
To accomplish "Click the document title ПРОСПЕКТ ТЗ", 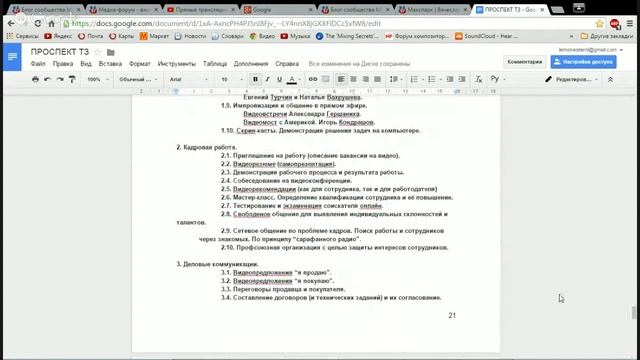I will (60, 52).
